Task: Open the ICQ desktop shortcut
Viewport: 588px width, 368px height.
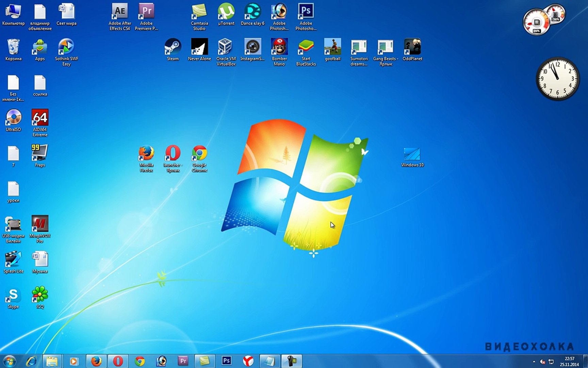Action: pos(40,297)
